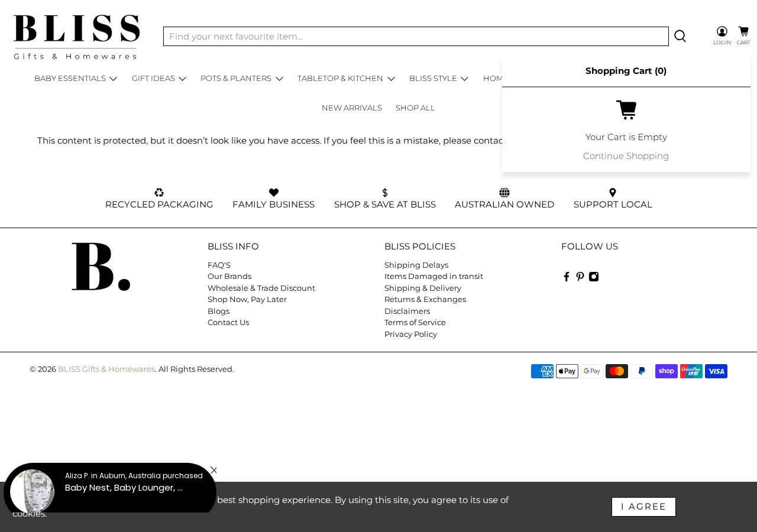Open the Tabletop & Kitchen menu
Image resolution: width=757 pixels, height=532 pixels.
(x=340, y=79)
